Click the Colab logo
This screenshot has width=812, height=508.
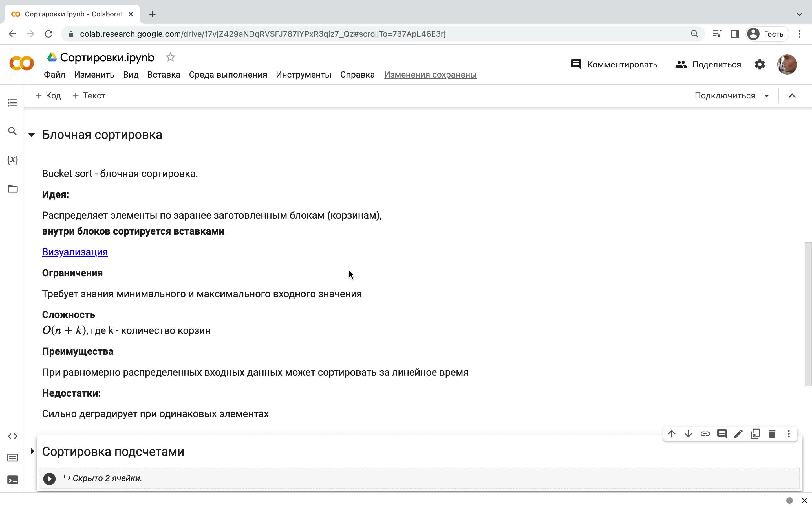pos(21,63)
